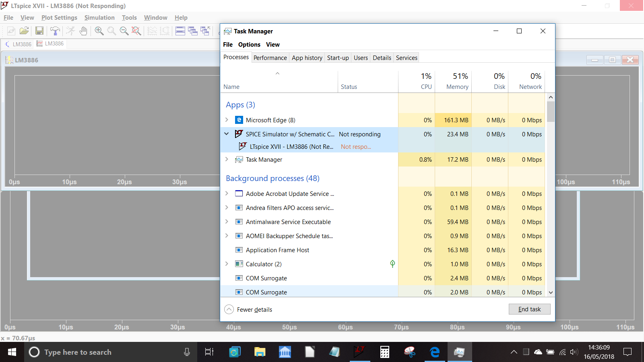Click Cascade windows icon in LTspice toolbar
This screenshot has height=362, width=644.
pyautogui.click(x=193, y=31)
